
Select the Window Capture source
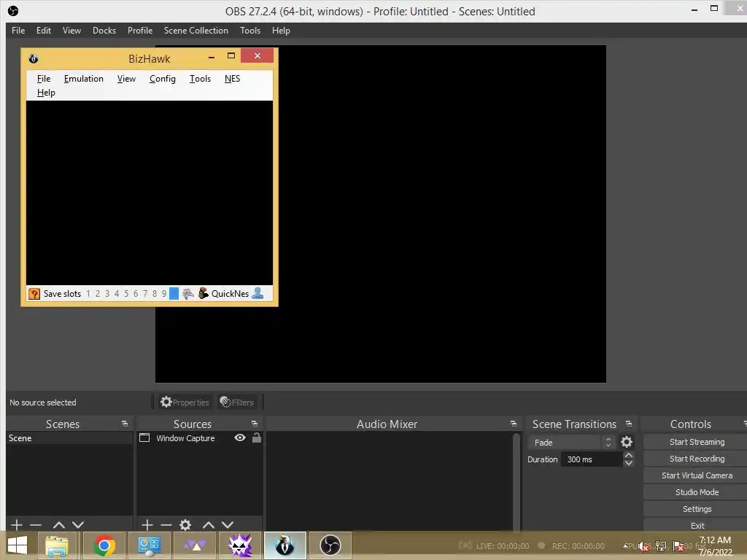(x=185, y=438)
